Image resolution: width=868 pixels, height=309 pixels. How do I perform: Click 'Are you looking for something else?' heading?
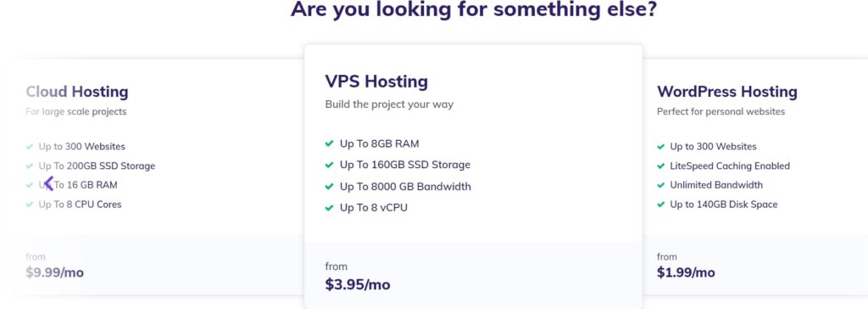(473, 9)
